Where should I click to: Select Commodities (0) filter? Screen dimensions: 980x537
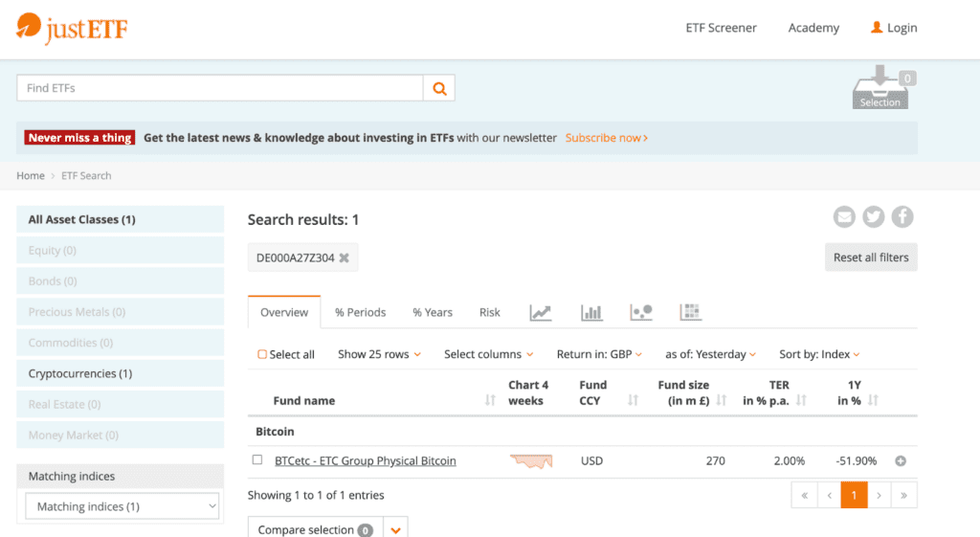[x=120, y=343]
